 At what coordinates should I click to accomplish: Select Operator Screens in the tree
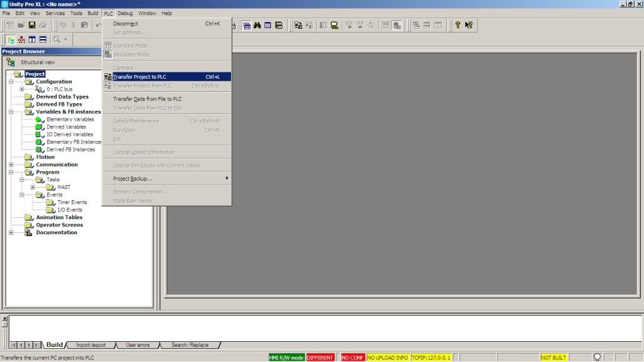pos(59,225)
